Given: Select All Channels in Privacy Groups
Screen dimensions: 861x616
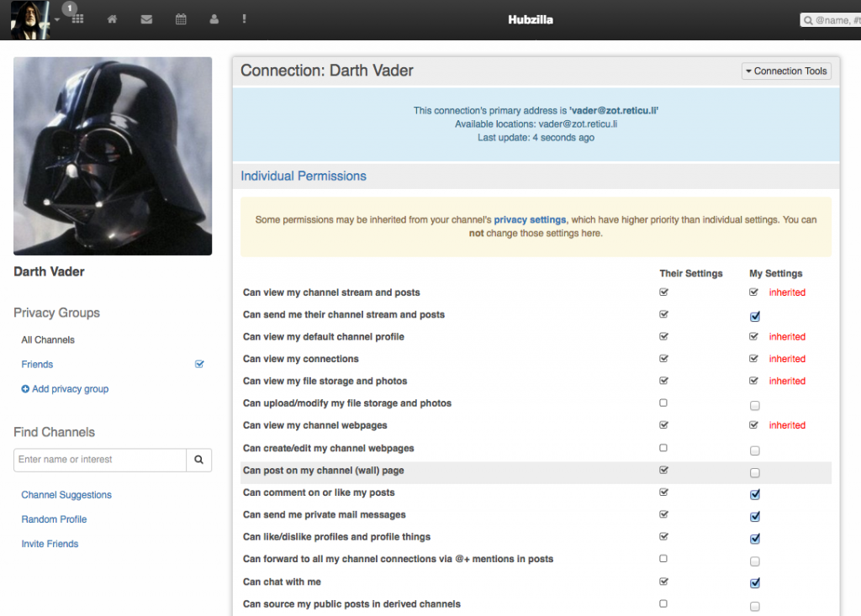Looking at the screenshot, I should pos(48,340).
